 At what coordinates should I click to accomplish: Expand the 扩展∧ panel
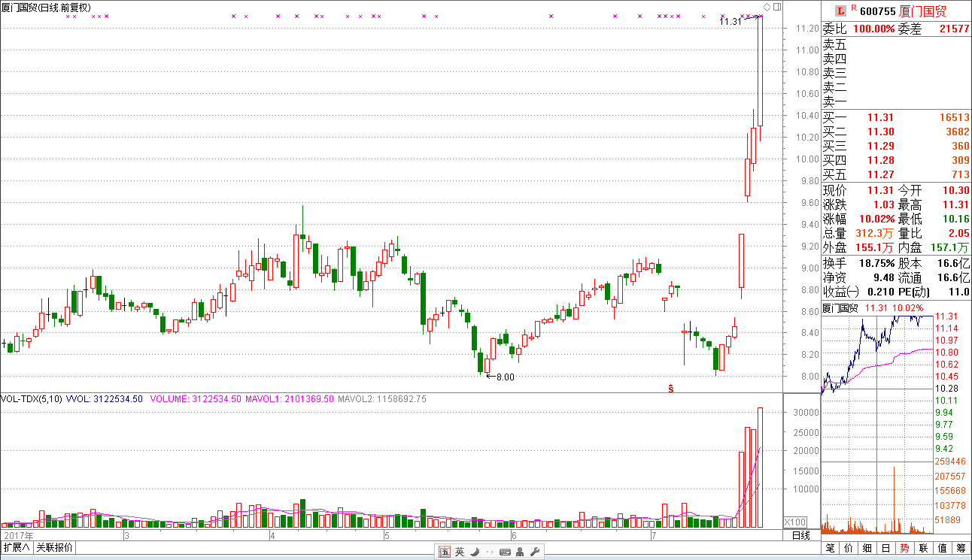(x=17, y=547)
